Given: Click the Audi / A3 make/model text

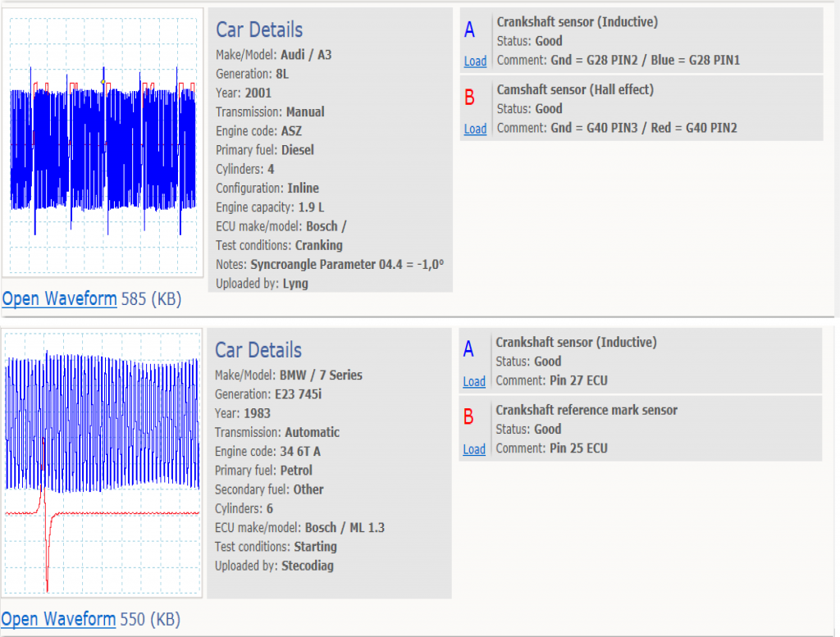Looking at the screenshot, I should (307, 55).
